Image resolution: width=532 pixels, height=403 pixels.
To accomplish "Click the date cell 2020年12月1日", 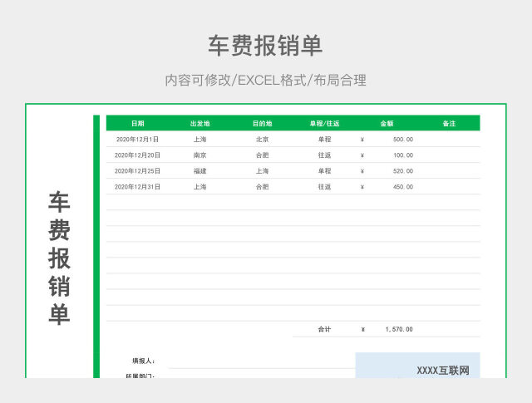I will 137,140.
